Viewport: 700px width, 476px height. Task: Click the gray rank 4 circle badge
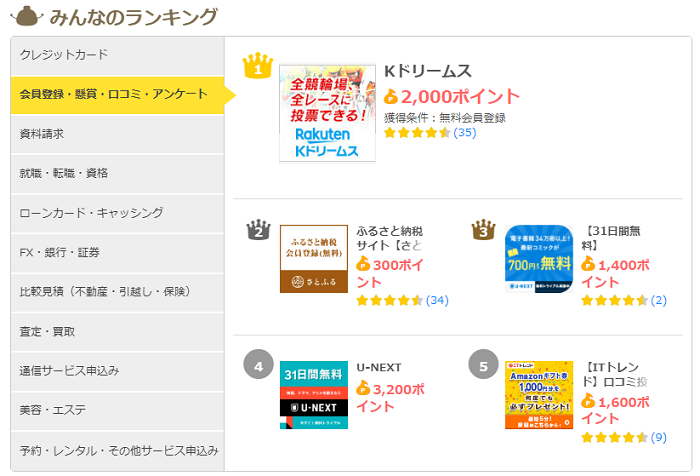coord(258,366)
